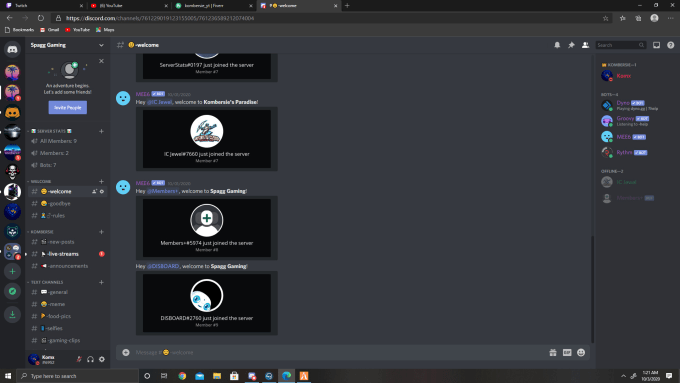The image size is (680, 383).
Task: Open the Maps bookmark
Action: 105,29
